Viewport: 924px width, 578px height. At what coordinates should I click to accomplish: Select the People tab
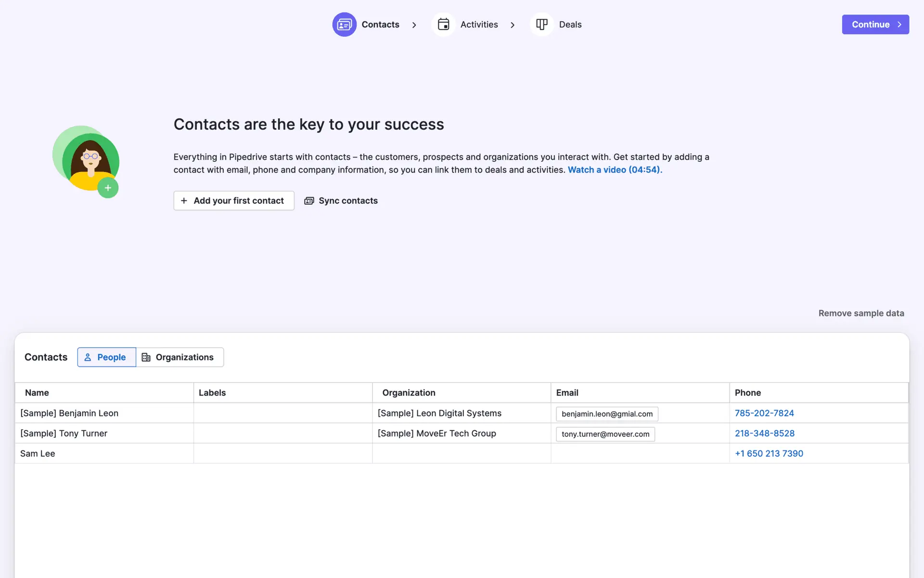(x=106, y=357)
